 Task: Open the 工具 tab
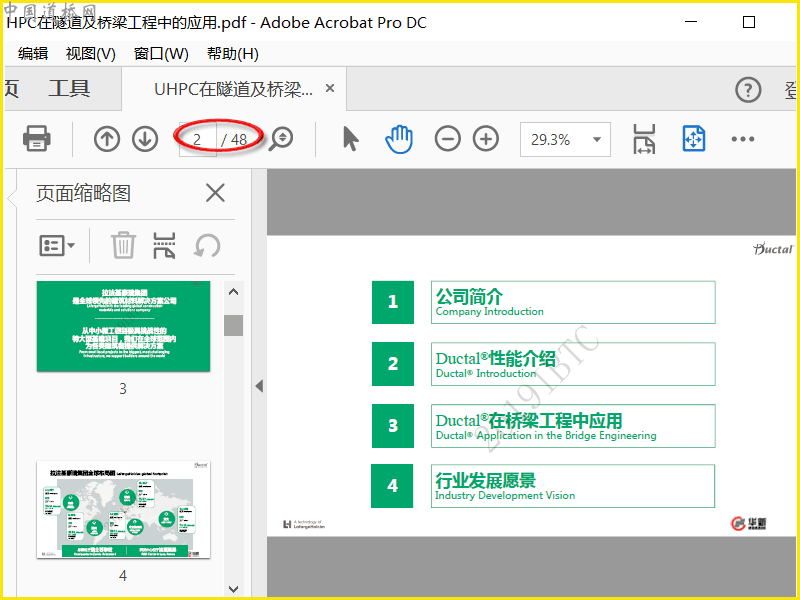69,88
